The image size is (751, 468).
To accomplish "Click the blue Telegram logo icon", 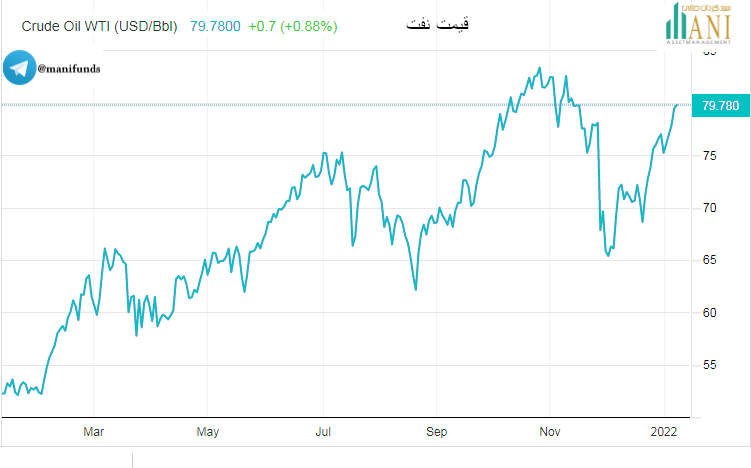I will pyautogui.click(x=18, y=69).
